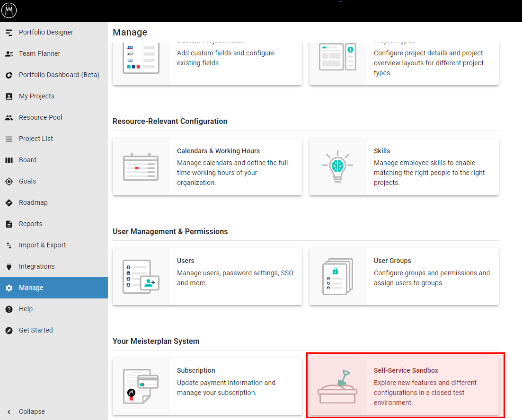Click the Get Started compass icon
522x420 pixels.
tap(9, 331)
